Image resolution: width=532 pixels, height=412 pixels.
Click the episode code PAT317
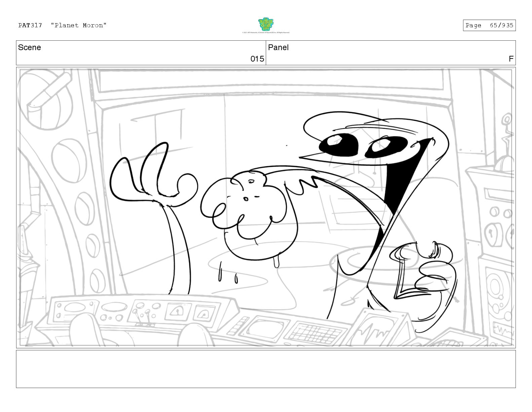(30, 25)
